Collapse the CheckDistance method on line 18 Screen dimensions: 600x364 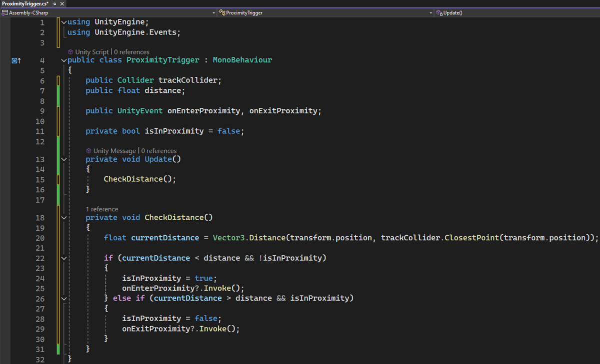click(x=63, y=218)
